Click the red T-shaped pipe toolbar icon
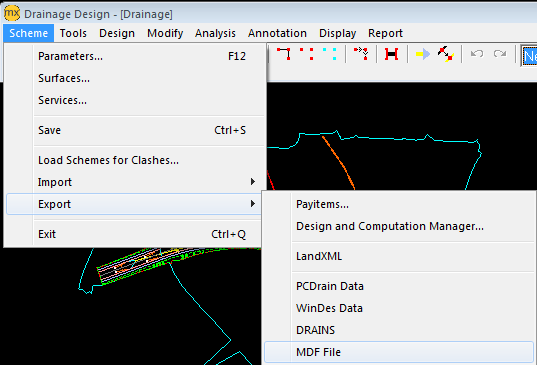Image resolution: width=537 pixels, height=365 pixels. 284,54
